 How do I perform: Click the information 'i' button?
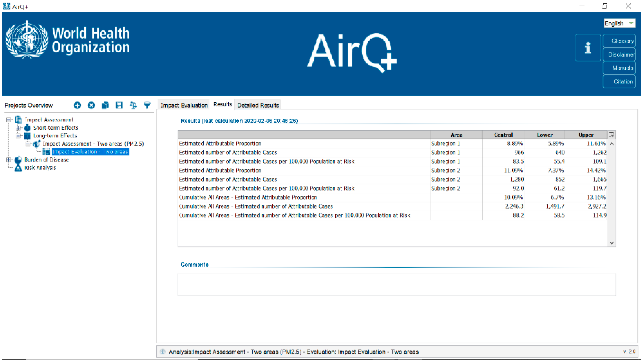pyautogui.click(x=588, y=48)
